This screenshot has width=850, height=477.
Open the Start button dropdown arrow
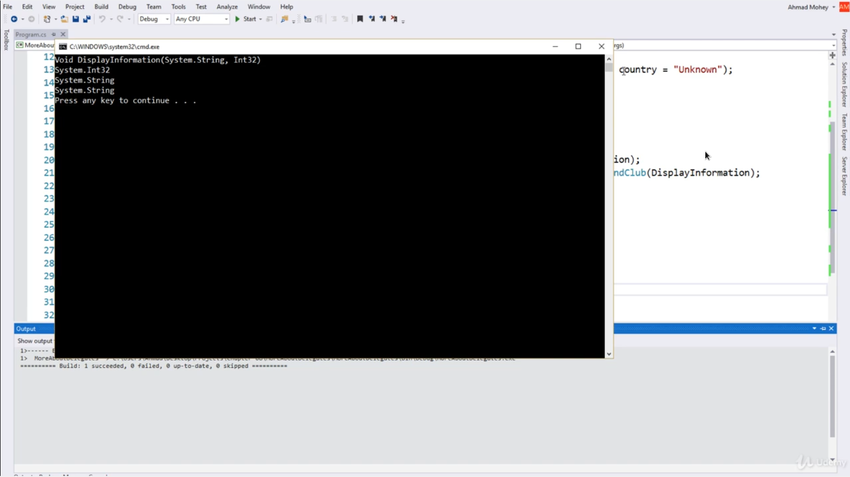tap(261, 19)
